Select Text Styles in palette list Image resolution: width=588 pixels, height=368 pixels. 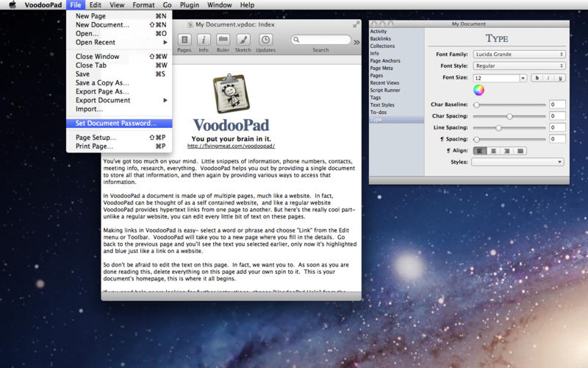[397, 105]
